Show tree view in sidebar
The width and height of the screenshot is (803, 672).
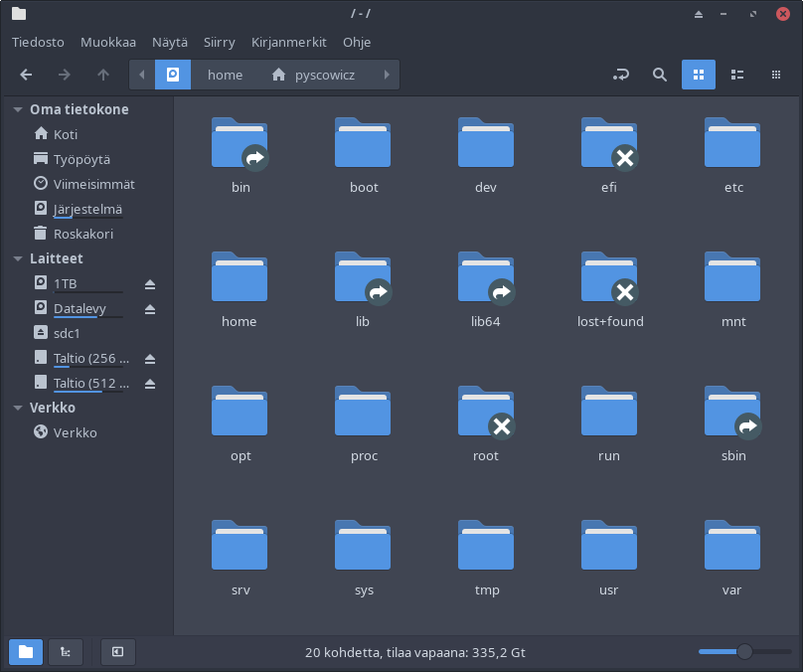click(66, 652)
